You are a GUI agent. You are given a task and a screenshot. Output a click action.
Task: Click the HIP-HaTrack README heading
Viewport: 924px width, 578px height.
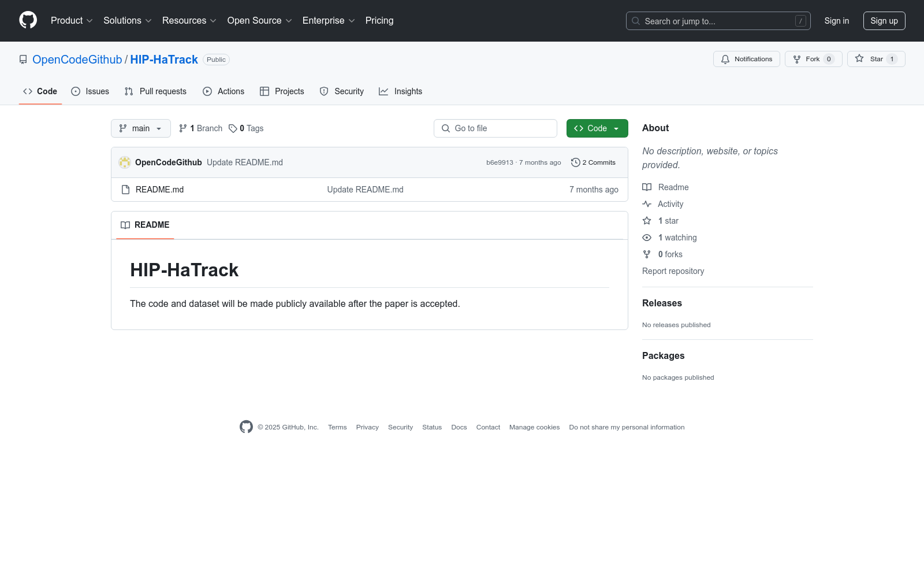point(184,270)
